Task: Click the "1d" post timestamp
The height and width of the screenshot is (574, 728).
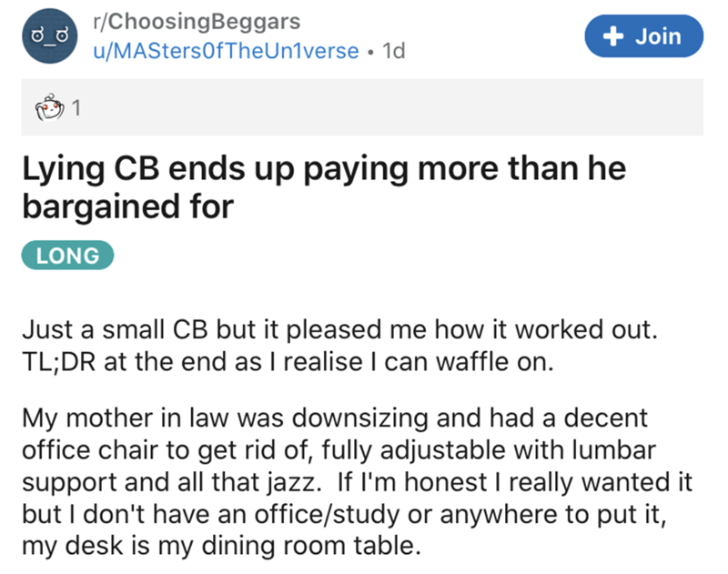Action: click(x=395, y=51)
